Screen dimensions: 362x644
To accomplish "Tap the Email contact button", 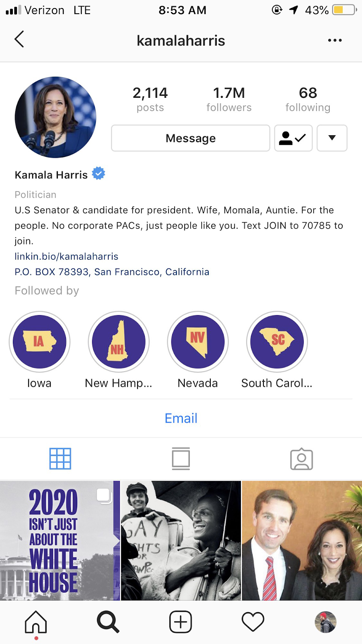I will click(x=181, y=418).
